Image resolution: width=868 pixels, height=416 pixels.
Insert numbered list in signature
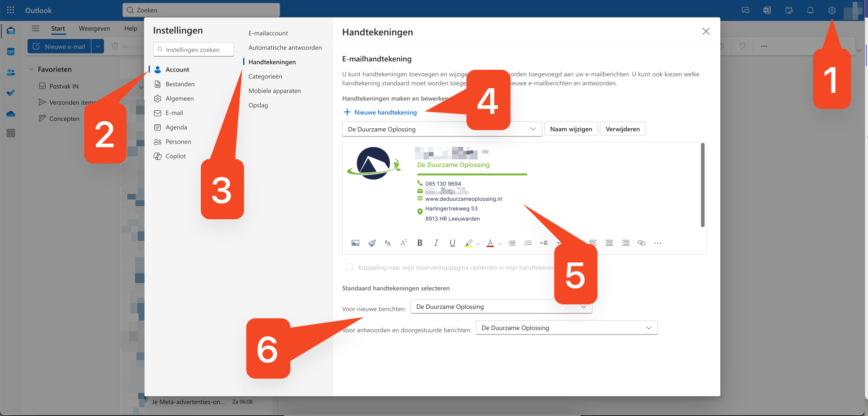coord(528,243)
